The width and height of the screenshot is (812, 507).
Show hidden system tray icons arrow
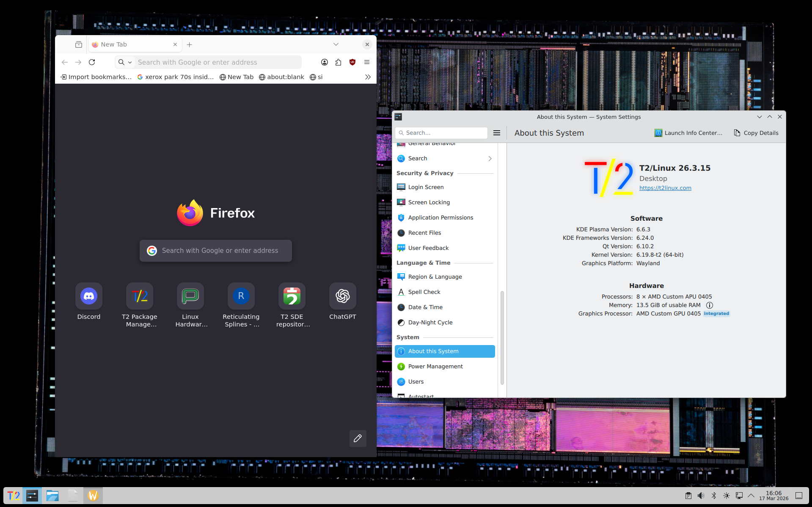(751, 496)
